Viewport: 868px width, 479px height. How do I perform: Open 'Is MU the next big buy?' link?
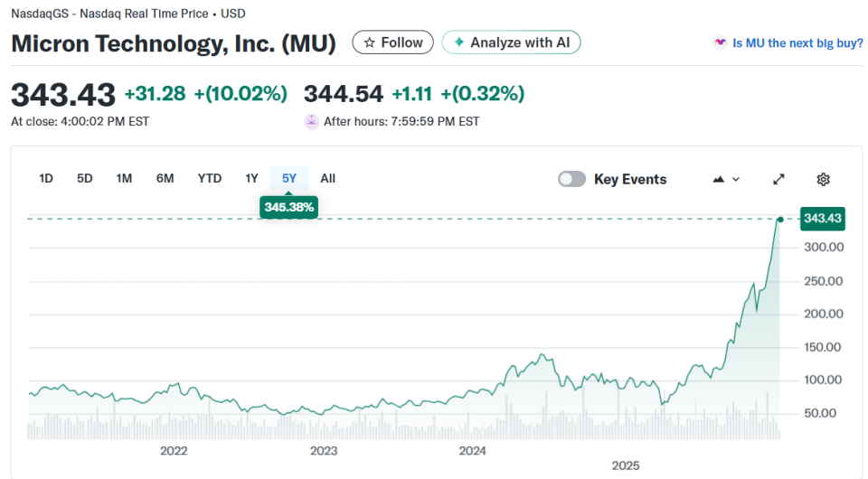tap(797, 42)
